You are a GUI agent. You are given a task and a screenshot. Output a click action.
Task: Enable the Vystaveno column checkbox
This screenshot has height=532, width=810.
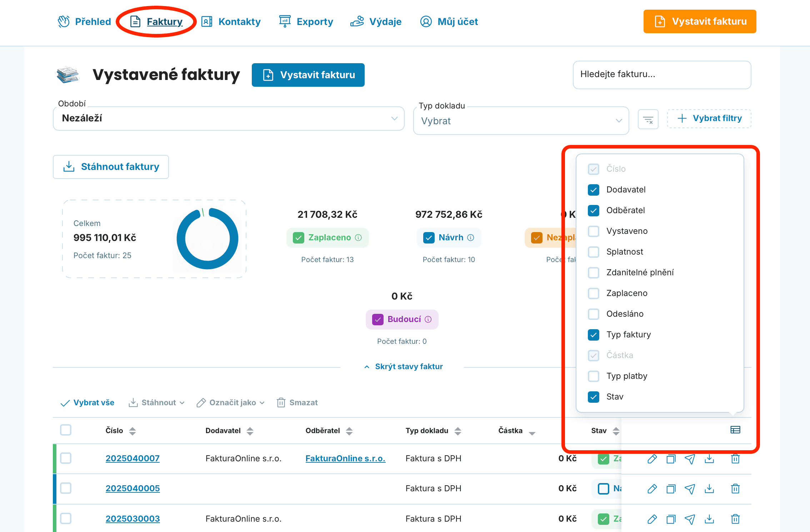(x=594, y=231)
